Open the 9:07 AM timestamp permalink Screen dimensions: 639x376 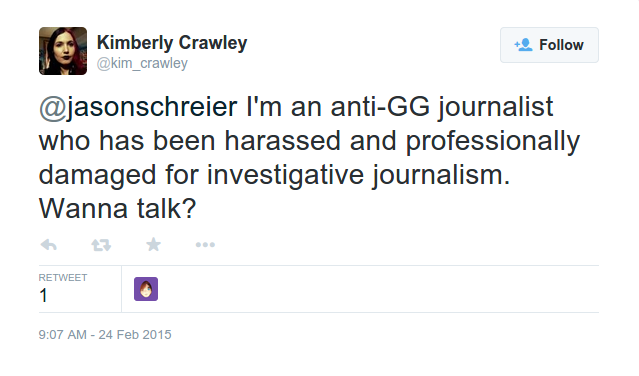tap(62, 334)
